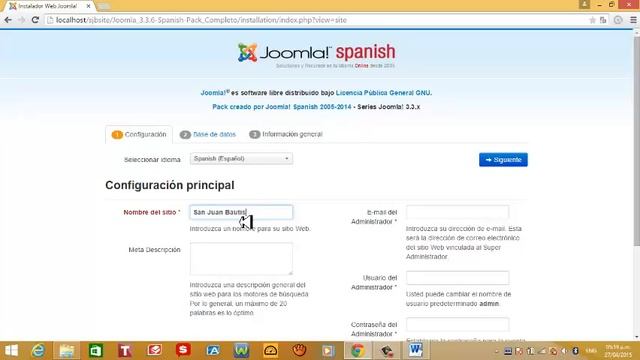Open the Seleccionar idioma dropdown
The height and width of the screenshot is (360, 640).
(x=241, y=158)
